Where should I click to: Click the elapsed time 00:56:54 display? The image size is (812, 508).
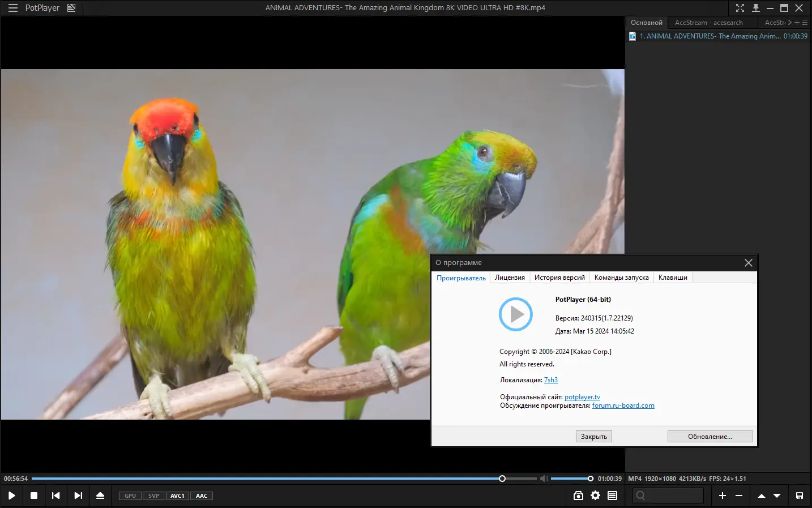tap(16, 479)
